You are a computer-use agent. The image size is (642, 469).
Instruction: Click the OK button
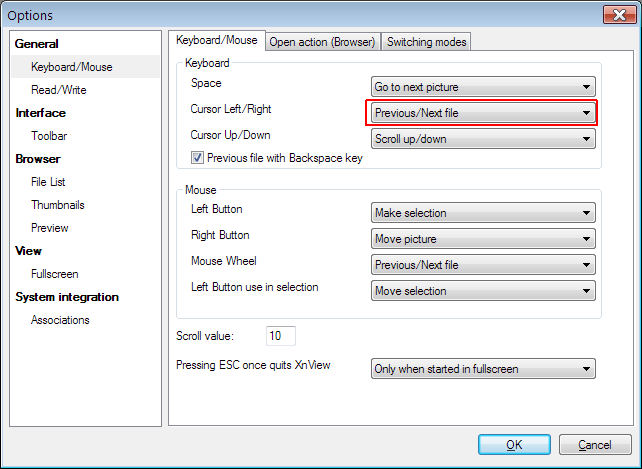tap(514, 445)
